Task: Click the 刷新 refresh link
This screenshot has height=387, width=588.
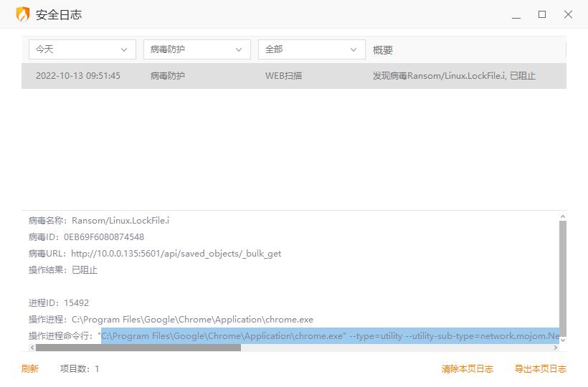Action: click(x=30, y=369)
